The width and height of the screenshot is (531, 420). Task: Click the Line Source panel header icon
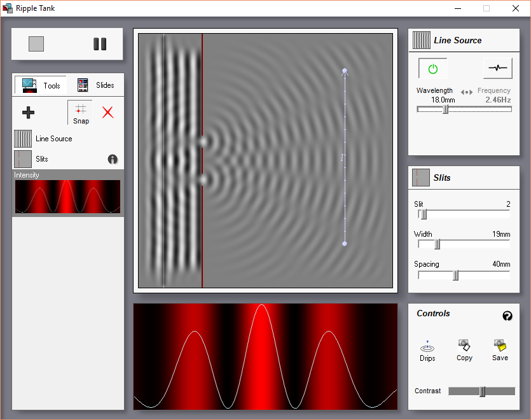(421, 40)
